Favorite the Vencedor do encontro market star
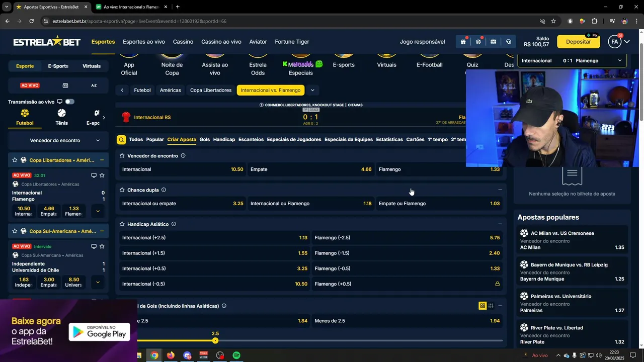644x362 pixels. [122, 156]
